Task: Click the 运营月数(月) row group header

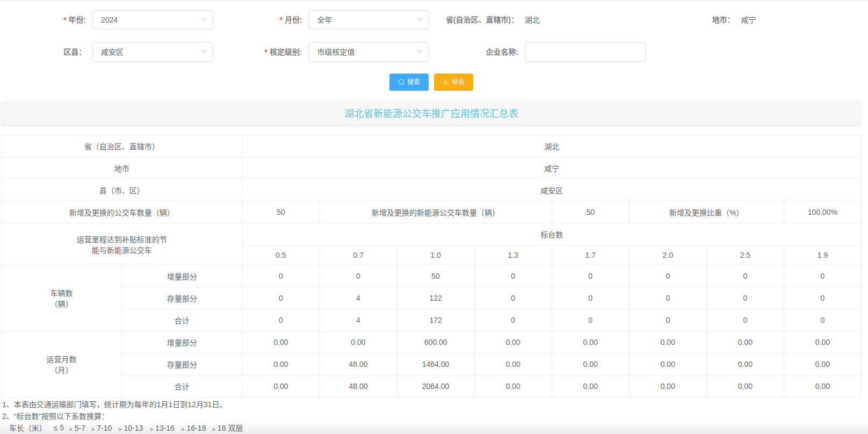Action: [62, 365]
